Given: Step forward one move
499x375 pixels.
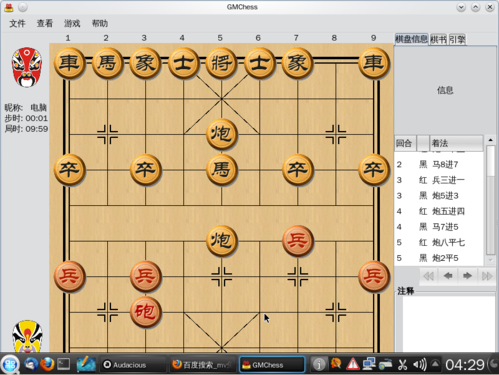Looking at the screenshot, I should (467, 276).
